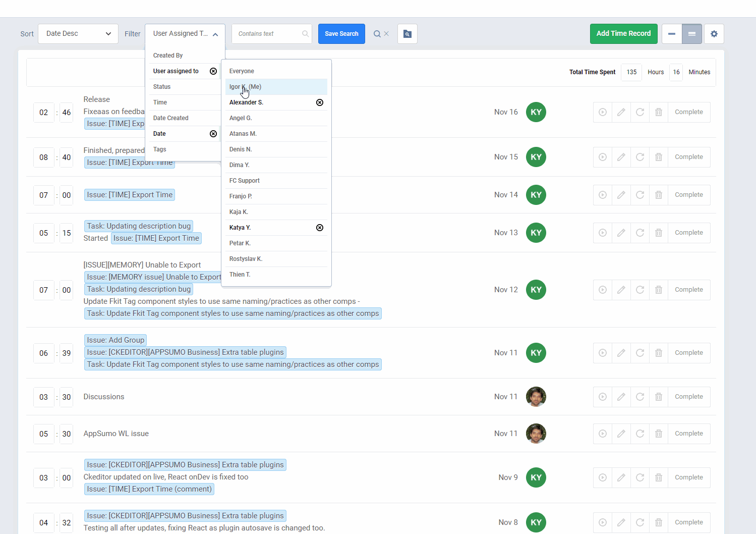Clear the current search filter
756x534 pixels.
click(x=386, y=34)
